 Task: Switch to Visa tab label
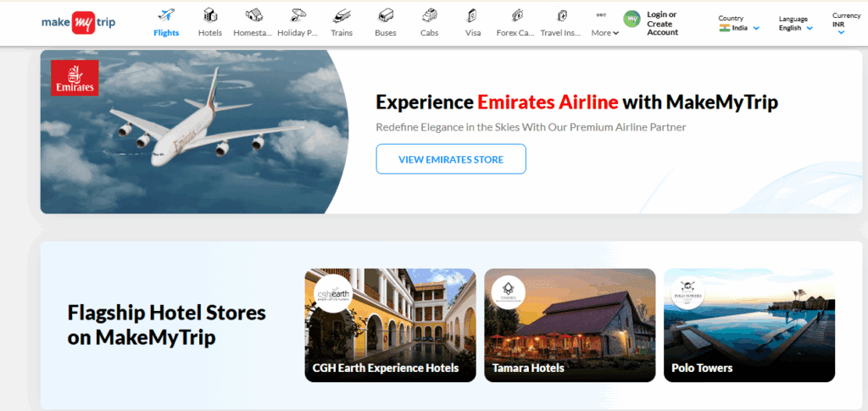pyautogui.click(x=473, y=33)
